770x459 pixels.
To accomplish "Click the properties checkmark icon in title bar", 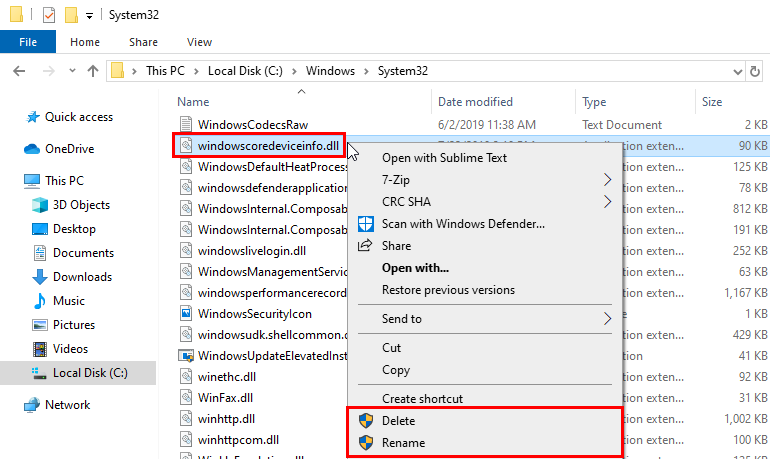I will pyautogui.click(x=49, y=15).
